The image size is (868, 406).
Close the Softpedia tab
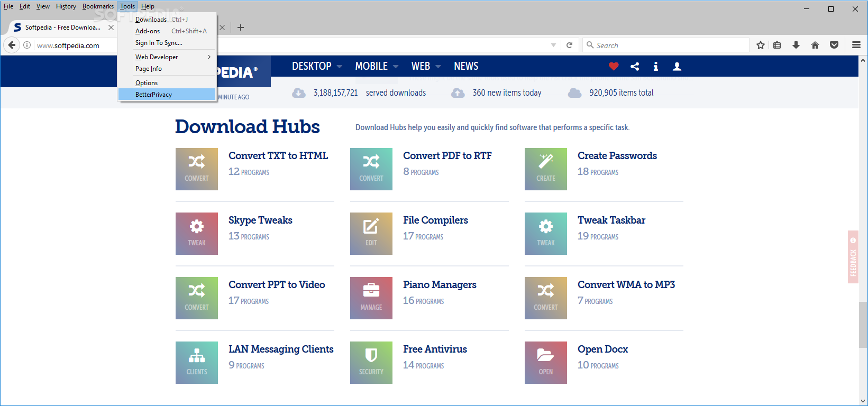coord(111,27)
